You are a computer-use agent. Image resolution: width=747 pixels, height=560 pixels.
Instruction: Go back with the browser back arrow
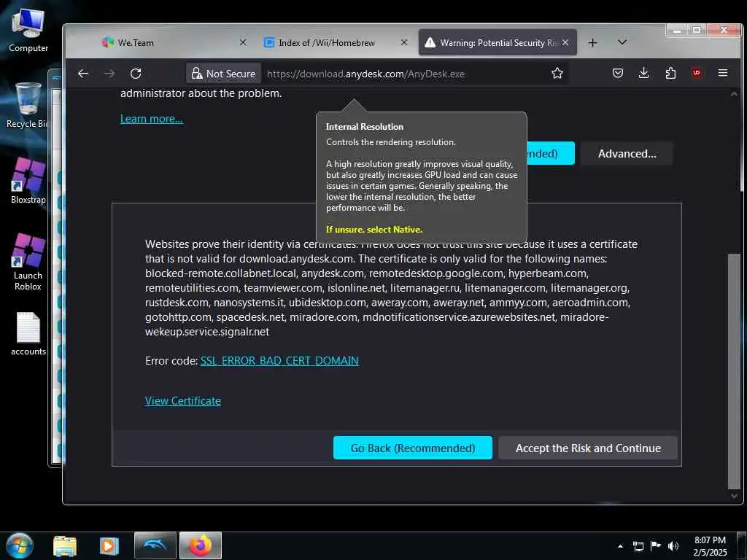[x=83, y=74]
